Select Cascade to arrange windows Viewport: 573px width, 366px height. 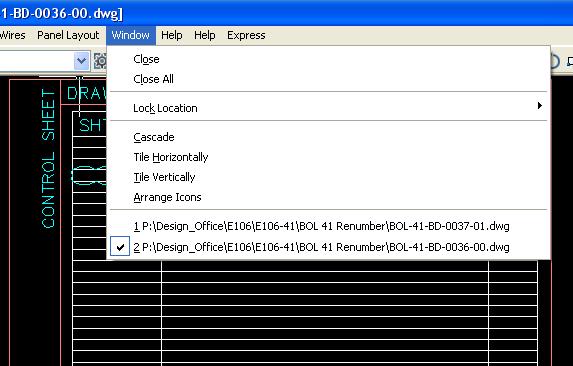coord(329,137)
